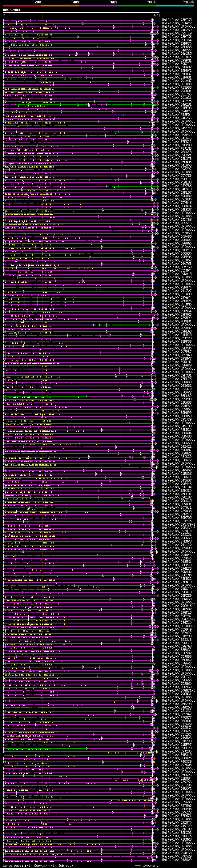This screenshot has height=868, width=197.
Task: Select hit label UniRef100_A4S1Y9
Action: click(x=177, y=128)
